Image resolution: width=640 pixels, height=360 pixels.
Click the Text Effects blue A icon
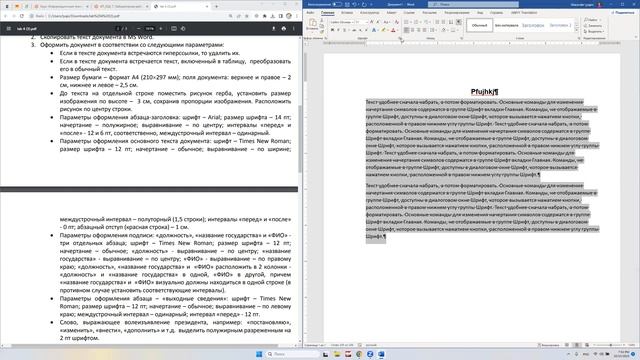tap(374, 30)
